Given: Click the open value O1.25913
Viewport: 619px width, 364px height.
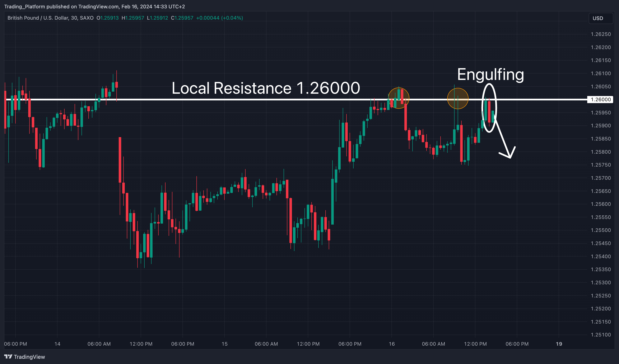Looking at the screenshot, I should coord(108,18).
